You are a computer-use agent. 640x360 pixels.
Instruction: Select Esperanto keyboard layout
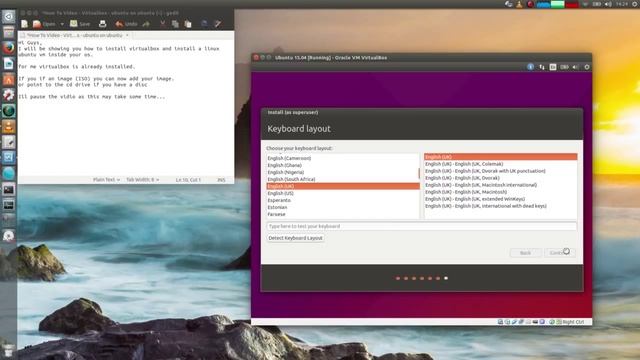click(343, 200)
